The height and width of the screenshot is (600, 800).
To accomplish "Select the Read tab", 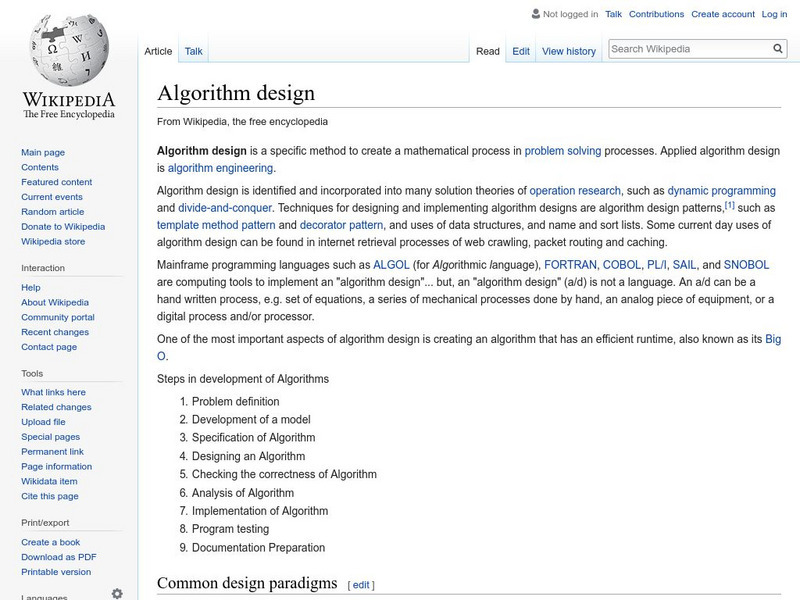I will pyautogui.click(x=488, y=51).
